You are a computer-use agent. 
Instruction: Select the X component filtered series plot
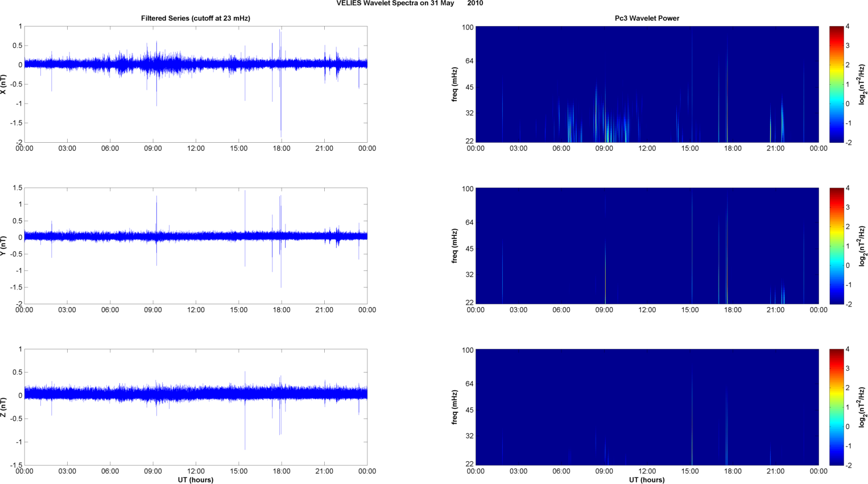196,84
